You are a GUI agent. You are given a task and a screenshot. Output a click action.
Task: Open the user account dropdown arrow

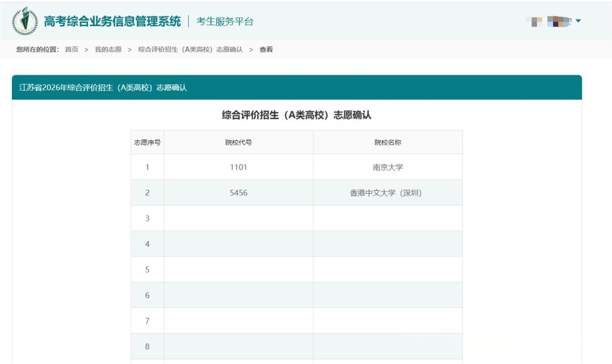click(x=578, y=20)
